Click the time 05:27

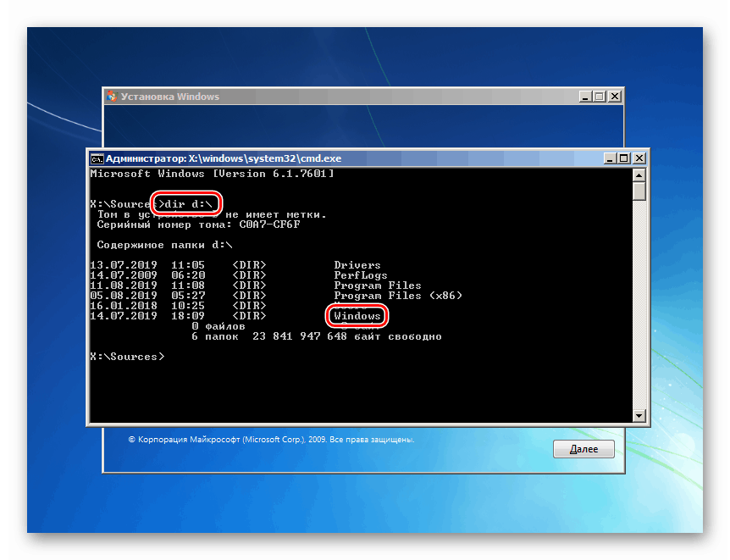(x=188, y=296)
